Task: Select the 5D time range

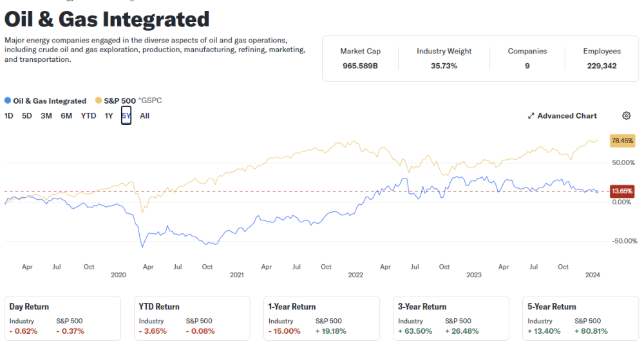Action: [x=27, y=116]
